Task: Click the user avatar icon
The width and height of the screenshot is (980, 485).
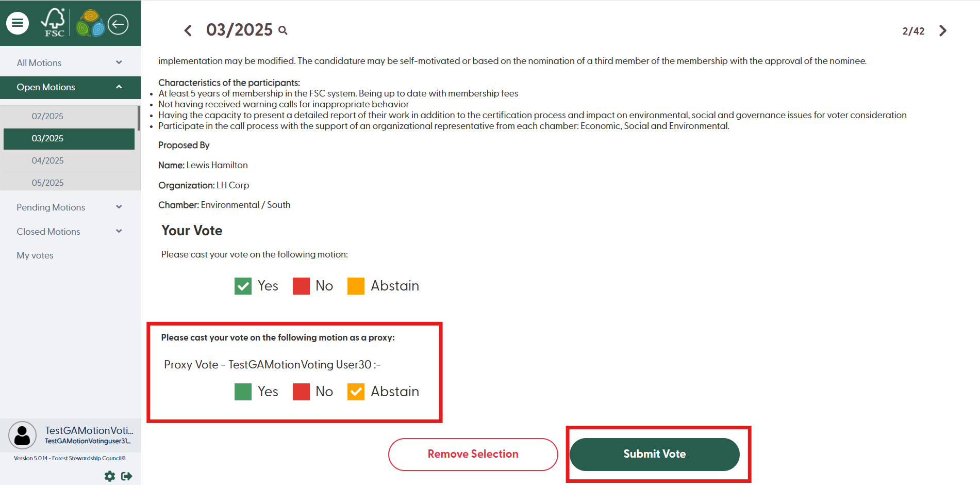Action: tap(22, 435)
